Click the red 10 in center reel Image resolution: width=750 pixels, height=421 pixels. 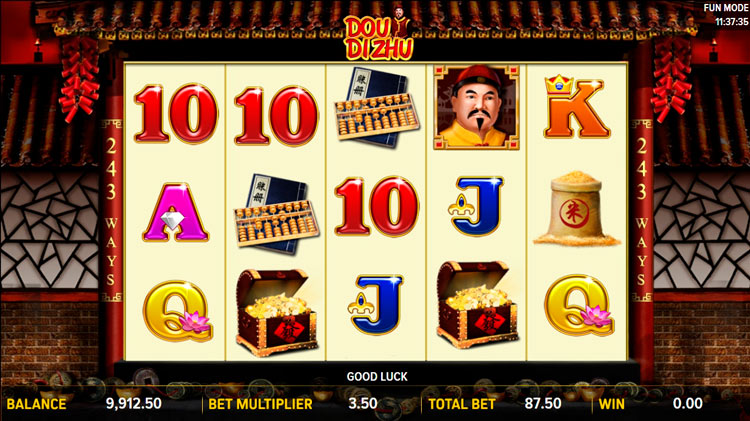click(376, 207)
